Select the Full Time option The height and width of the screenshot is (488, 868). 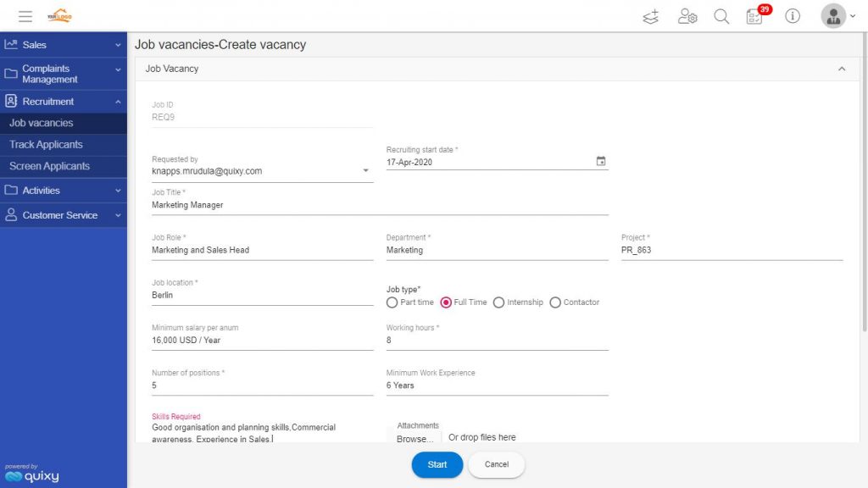click(446, 302)
